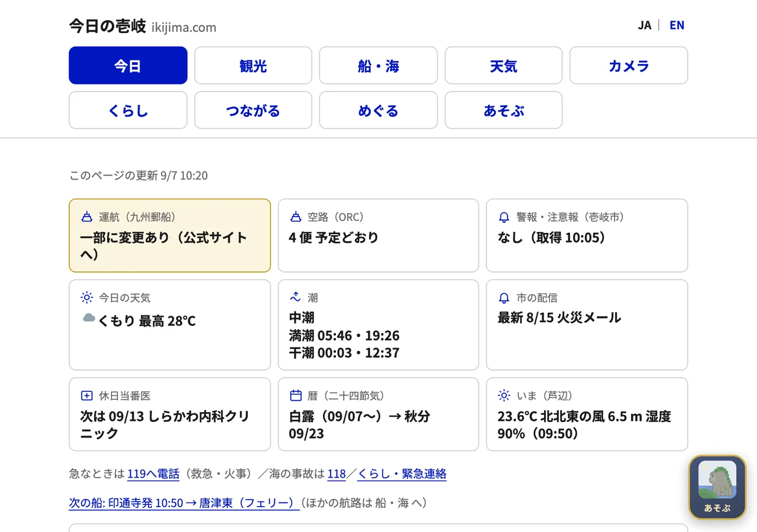
Task: Open the 運航 一部に変更あり card
Action: point(170,235)
